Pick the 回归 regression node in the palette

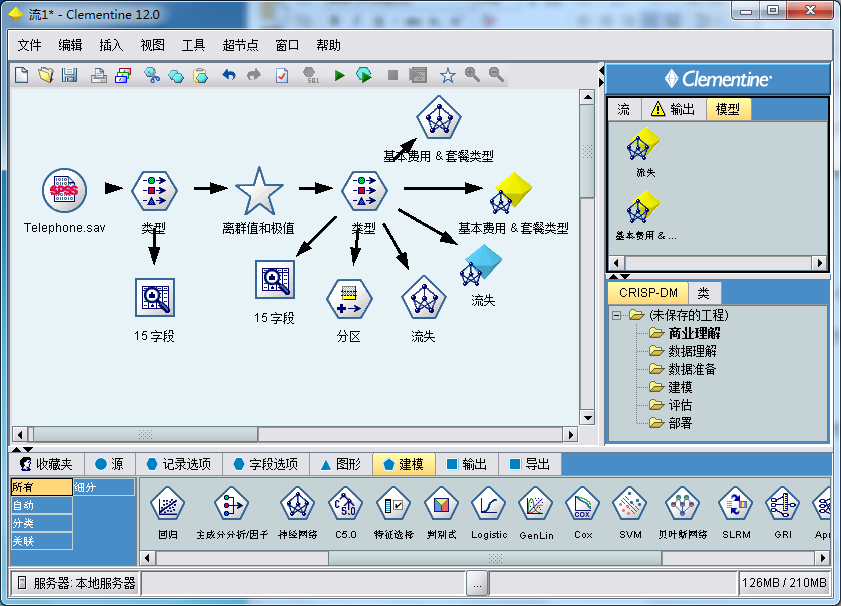[168, 505]
